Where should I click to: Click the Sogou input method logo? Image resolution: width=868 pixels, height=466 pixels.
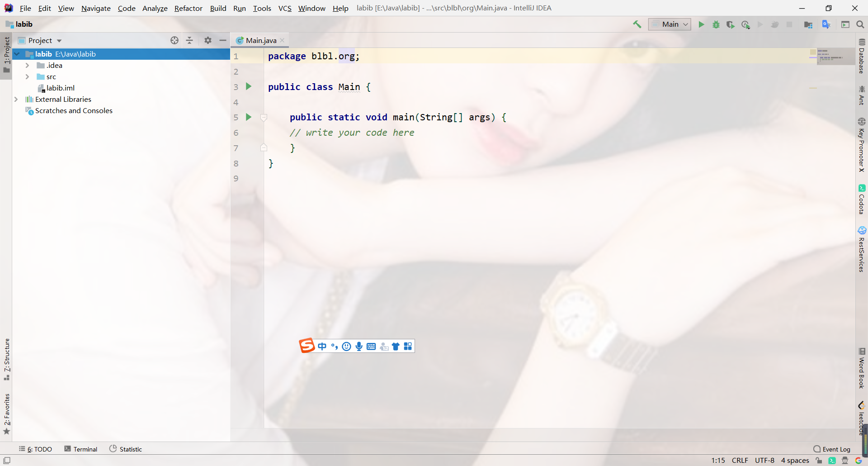pyautogui.click(x=307, y=346)
